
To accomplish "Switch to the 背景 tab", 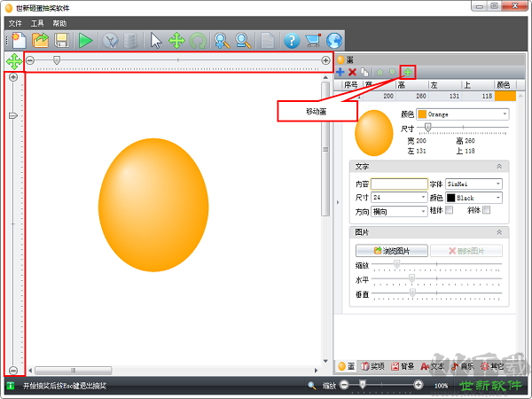I will pyautogui.click(x=401, y=365).
